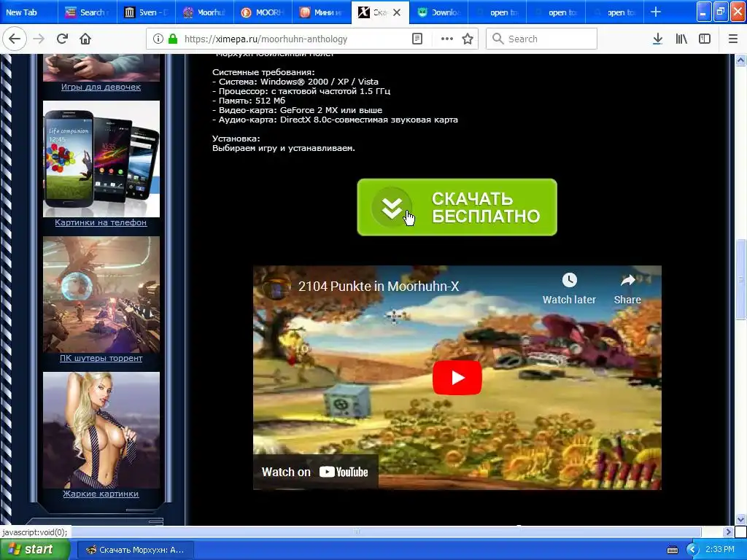This screenshot has width=747, height=560.
Task: Click the browser Search field
Action: 541,39
